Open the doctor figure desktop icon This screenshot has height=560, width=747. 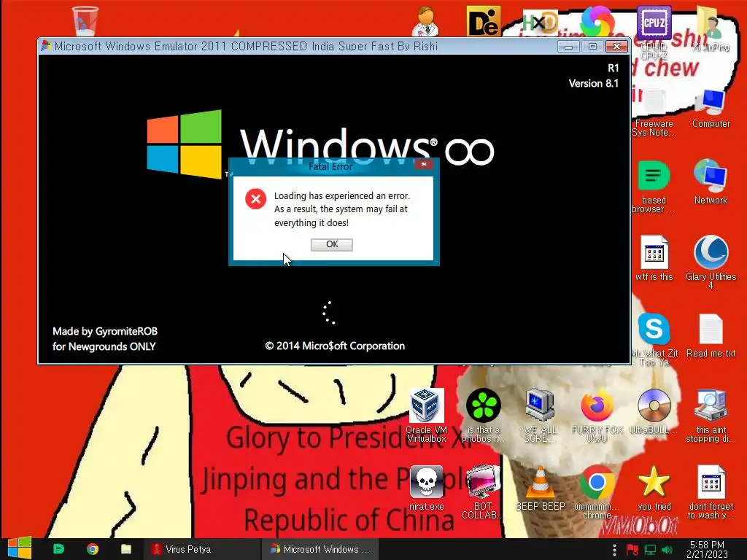tap(425, 21)
